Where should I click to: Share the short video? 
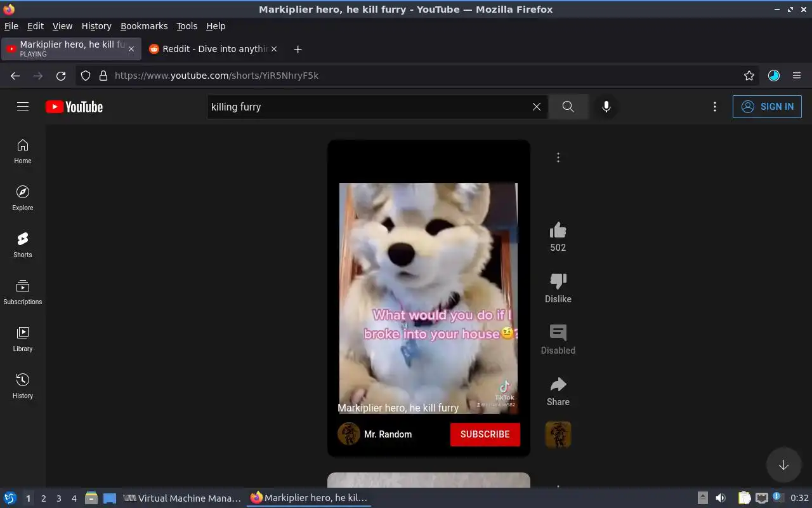point(558,384)
